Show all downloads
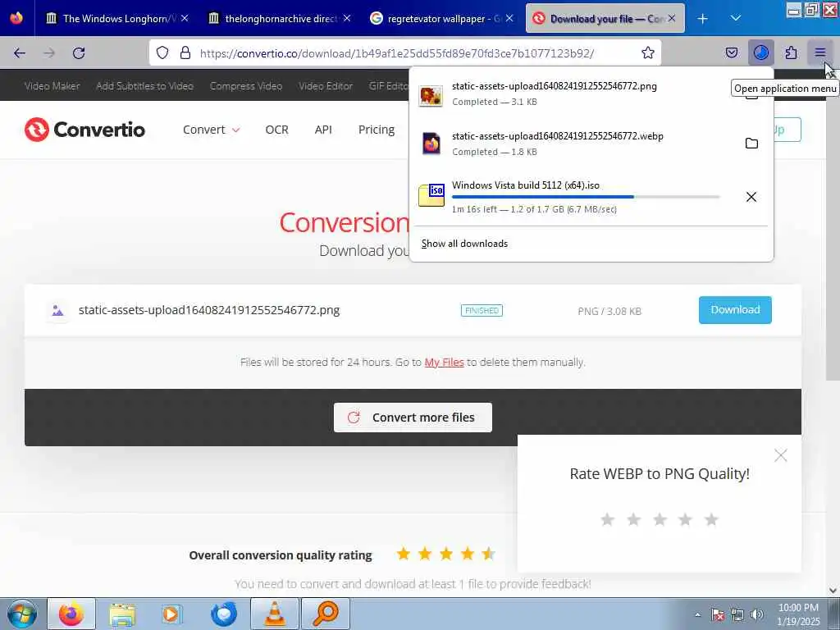840x630 pixels. [464, 244]
